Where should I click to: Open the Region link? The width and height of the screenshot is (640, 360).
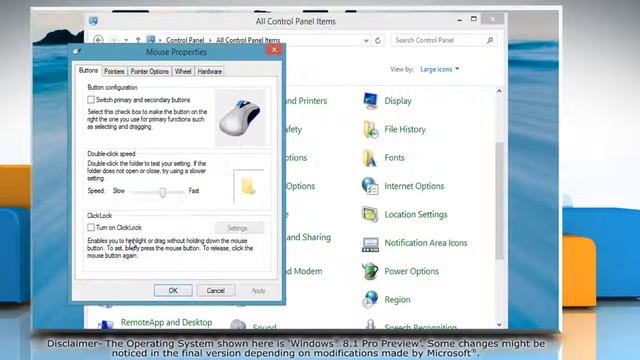397,300
